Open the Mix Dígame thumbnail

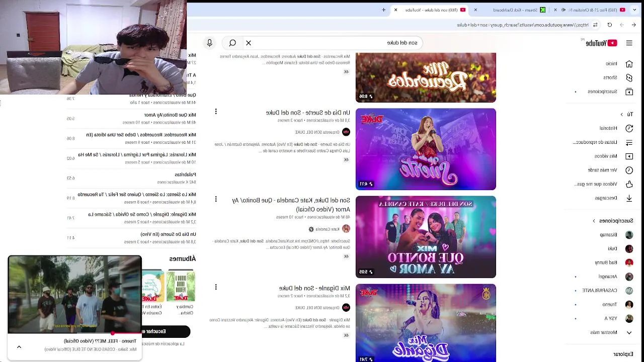426,323
